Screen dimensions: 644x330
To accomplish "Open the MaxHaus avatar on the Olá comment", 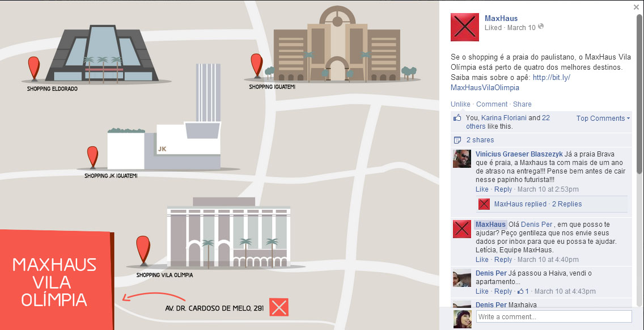I will click(461, 229).
